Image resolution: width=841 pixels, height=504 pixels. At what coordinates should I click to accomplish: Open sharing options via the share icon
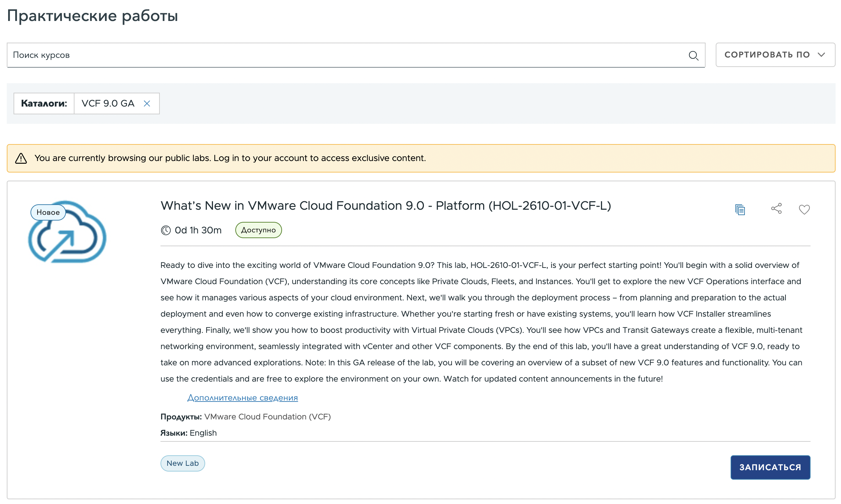click(776, 208)
